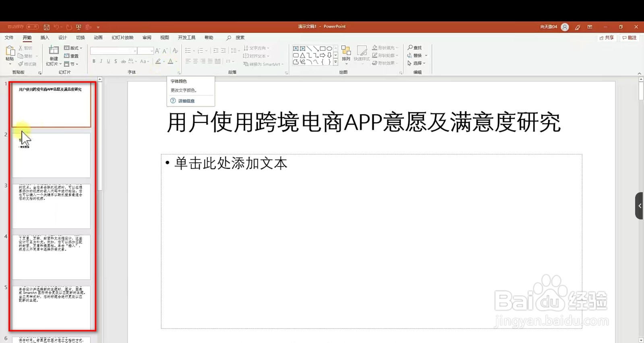
Task: Toggle strikethrough formatting
Action: coord(123,61)
